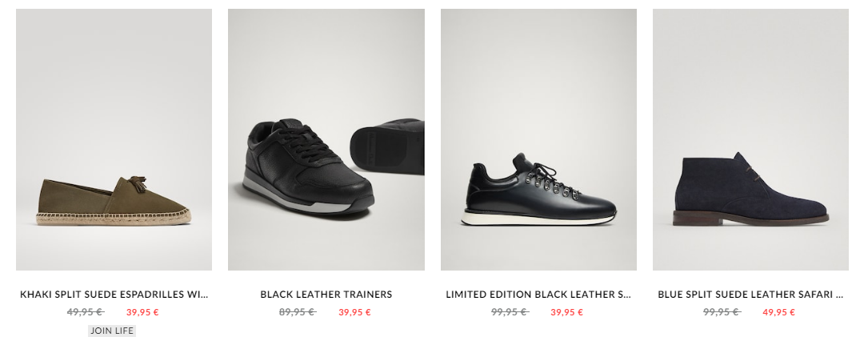Click the crossed-out 49,95 € espadrilles price

[x=86, y=312]
